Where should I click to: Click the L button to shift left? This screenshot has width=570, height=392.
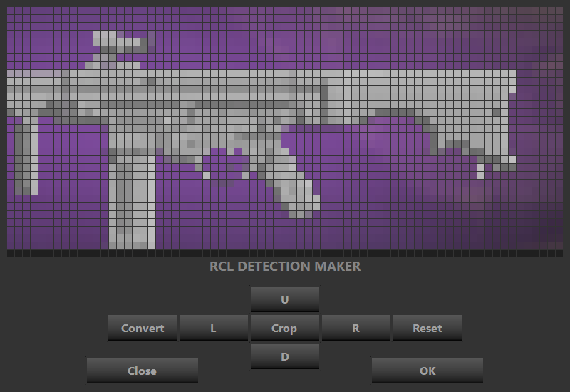pyautogui.click(x=213, y=328)
